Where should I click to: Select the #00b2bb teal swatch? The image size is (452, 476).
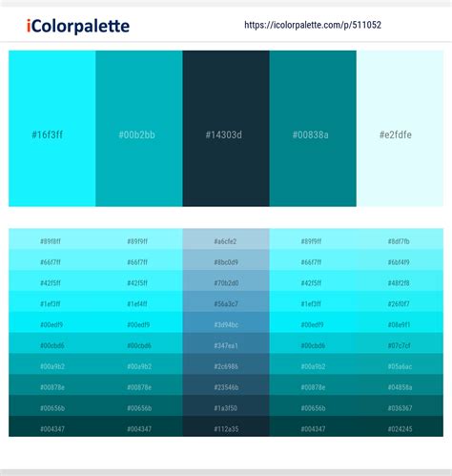[139, 129]
